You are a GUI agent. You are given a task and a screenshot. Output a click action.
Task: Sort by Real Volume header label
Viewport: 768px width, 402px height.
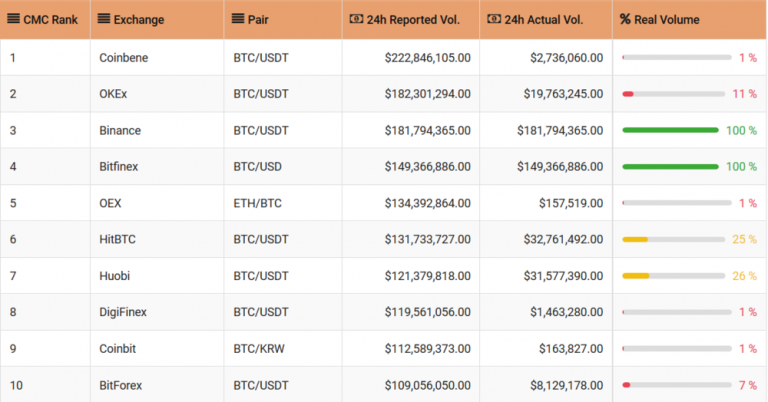667,20
